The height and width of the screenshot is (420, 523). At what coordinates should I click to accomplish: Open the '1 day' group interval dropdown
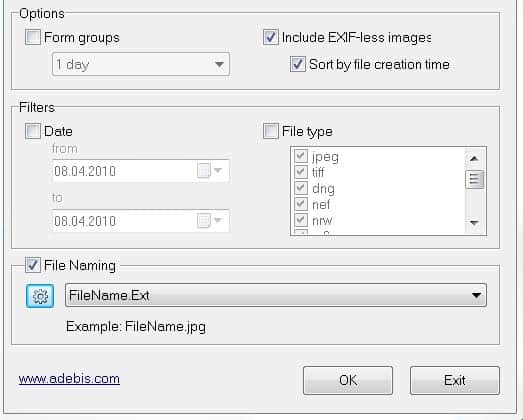[141, 64]
